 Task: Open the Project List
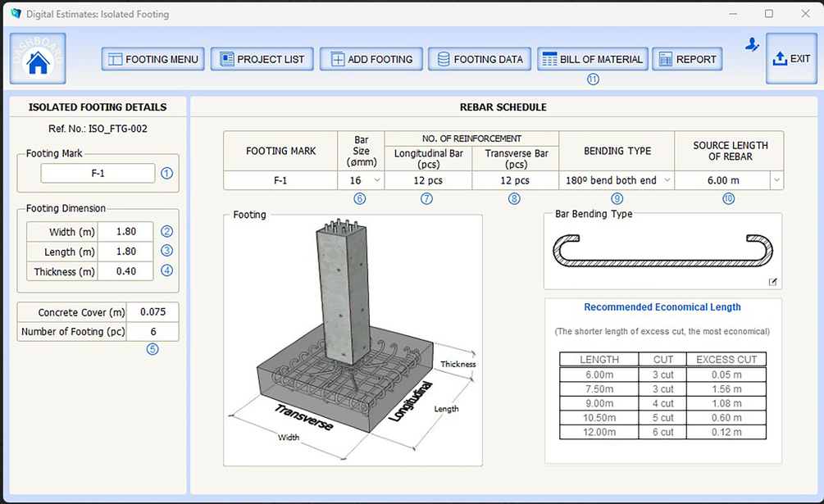coord(262,59)
